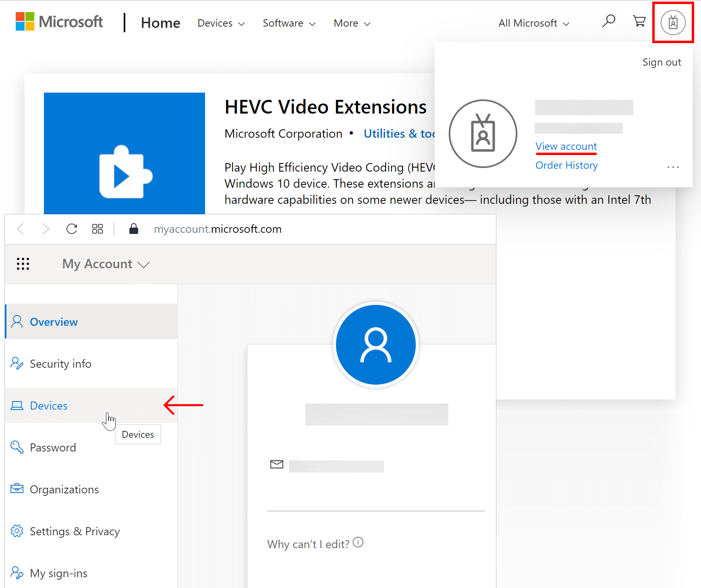Open the search magnifier icon
701x588 pixels.
pos(608,21)
